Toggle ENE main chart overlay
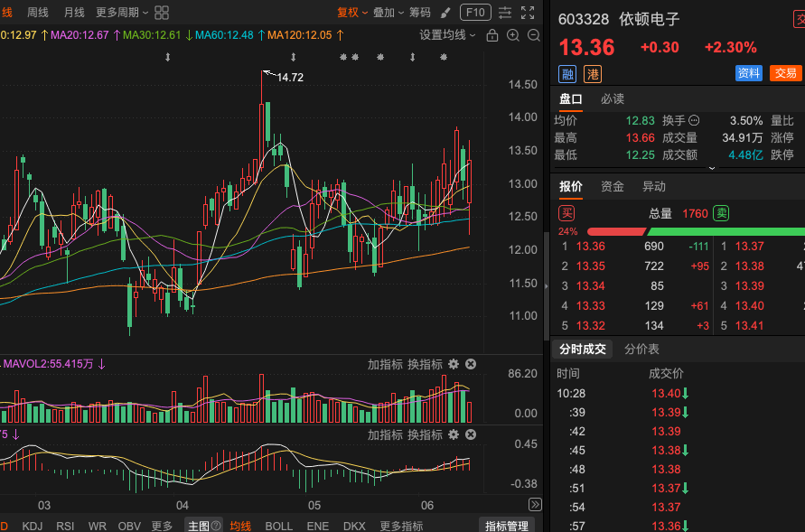 tap(318, 526)
